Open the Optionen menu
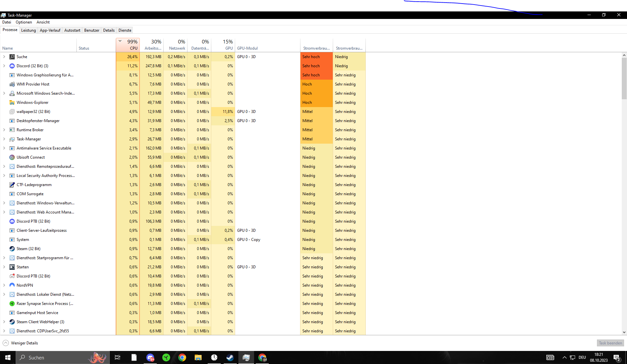Viewport: 627px width, 364px height. click(x=24, y=22)
